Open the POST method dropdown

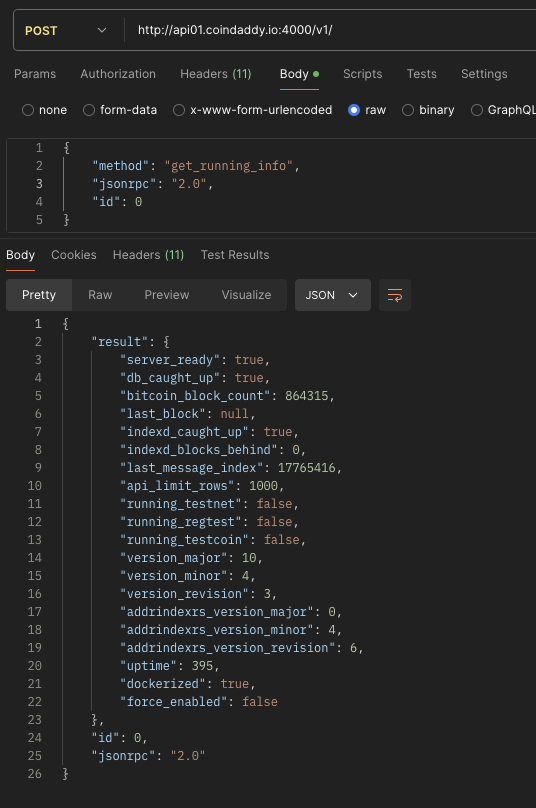(66, 30)
